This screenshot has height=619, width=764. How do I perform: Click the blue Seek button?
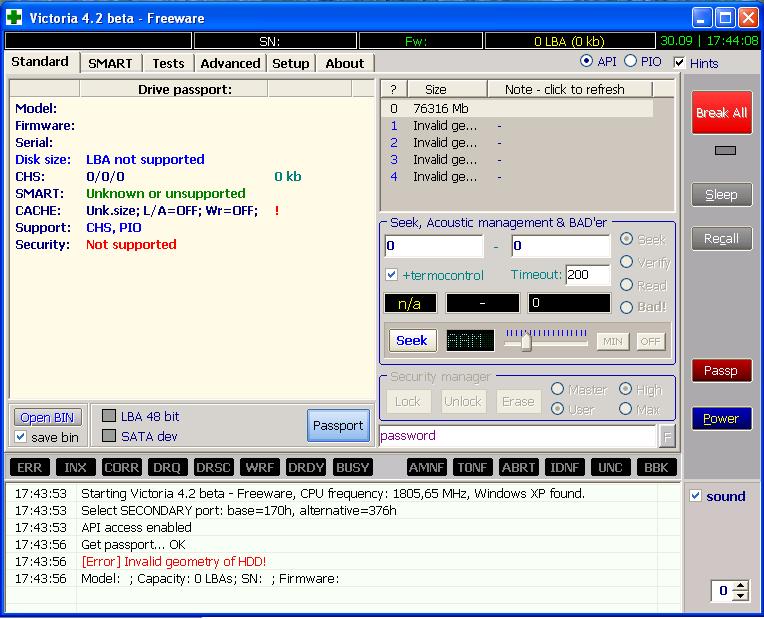pos(412,340)
